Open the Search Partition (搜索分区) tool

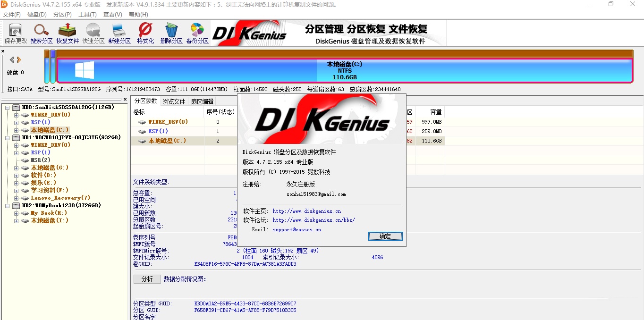click(x=42, y=33)
